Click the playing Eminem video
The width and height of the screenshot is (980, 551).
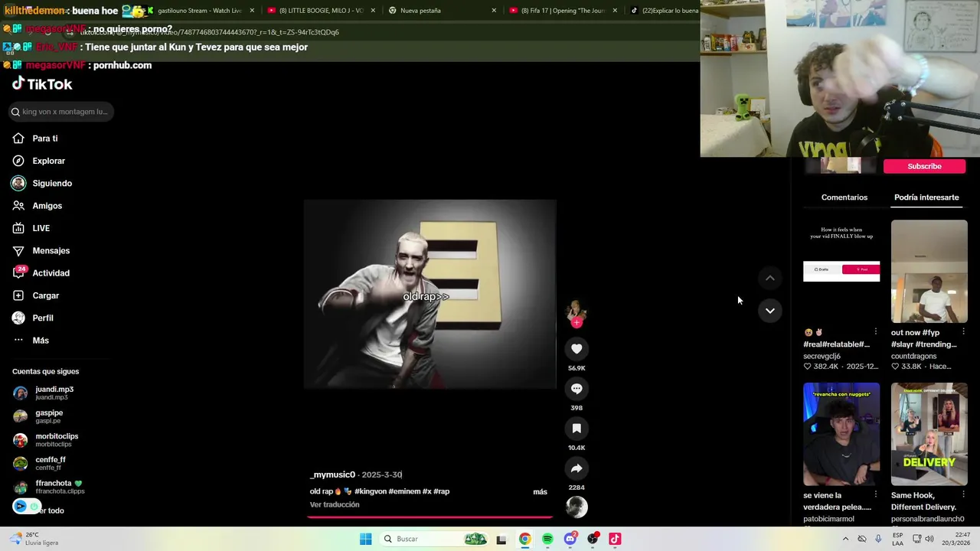coord(430,295)
